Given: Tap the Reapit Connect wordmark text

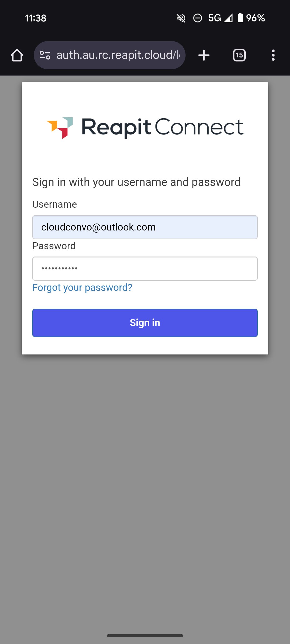Looking at the screenshot, I should 163,127.
